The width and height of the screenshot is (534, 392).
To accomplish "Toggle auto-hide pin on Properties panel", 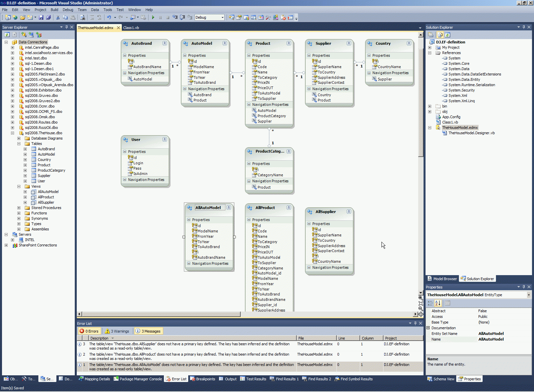I will [x=524, y=287].
